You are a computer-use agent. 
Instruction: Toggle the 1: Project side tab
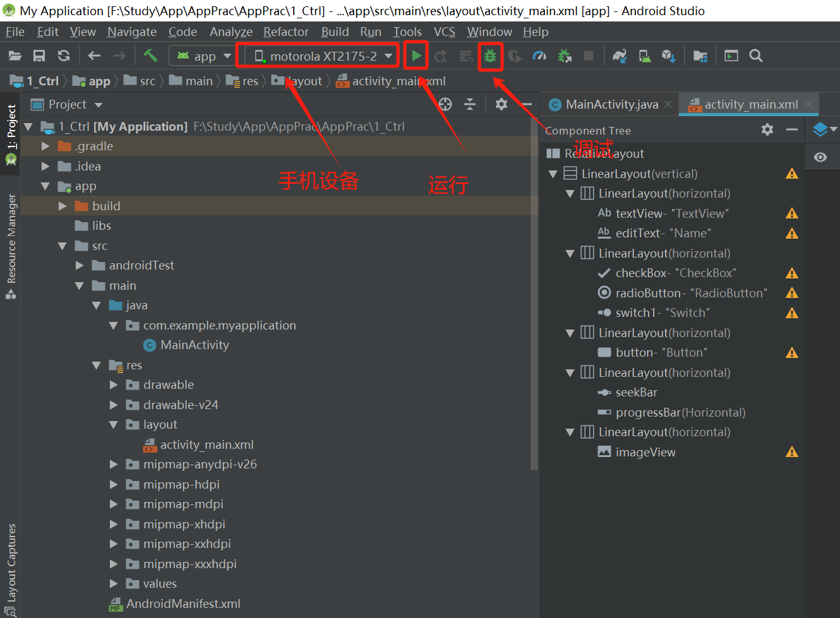coord(11,135)
